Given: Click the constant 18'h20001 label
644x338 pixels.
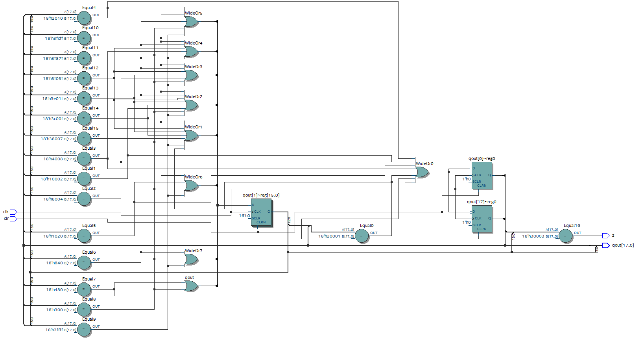Looking at the screenshot, I should tap(329, 236).
